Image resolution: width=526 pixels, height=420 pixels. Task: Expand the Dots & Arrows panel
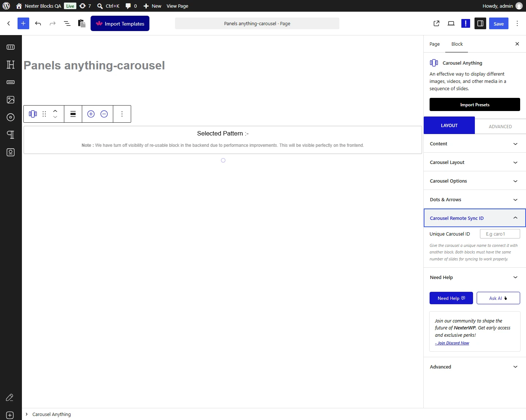[475, 199]
